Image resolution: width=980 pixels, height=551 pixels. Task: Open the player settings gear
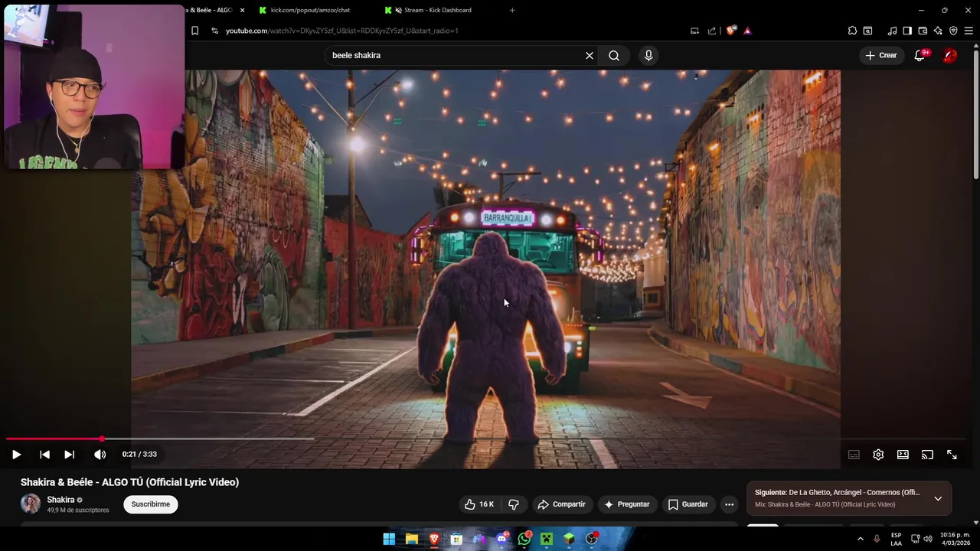(x=878, y=455)
